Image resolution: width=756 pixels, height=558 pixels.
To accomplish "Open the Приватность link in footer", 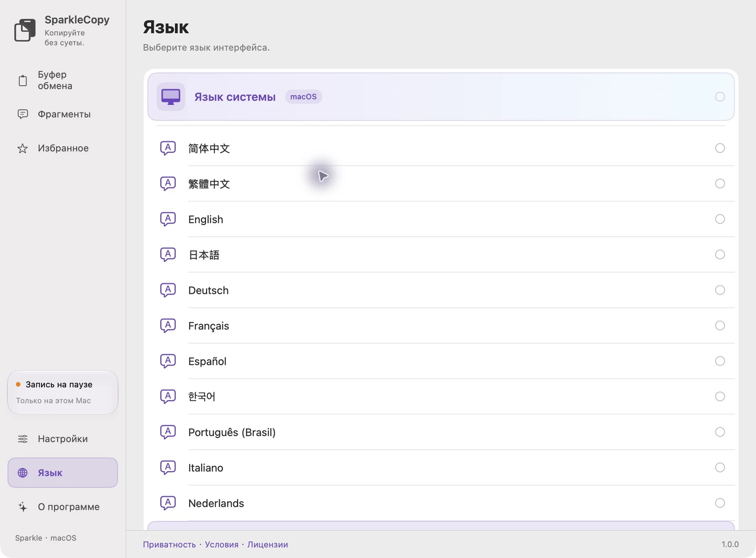I will coord(169,544).
